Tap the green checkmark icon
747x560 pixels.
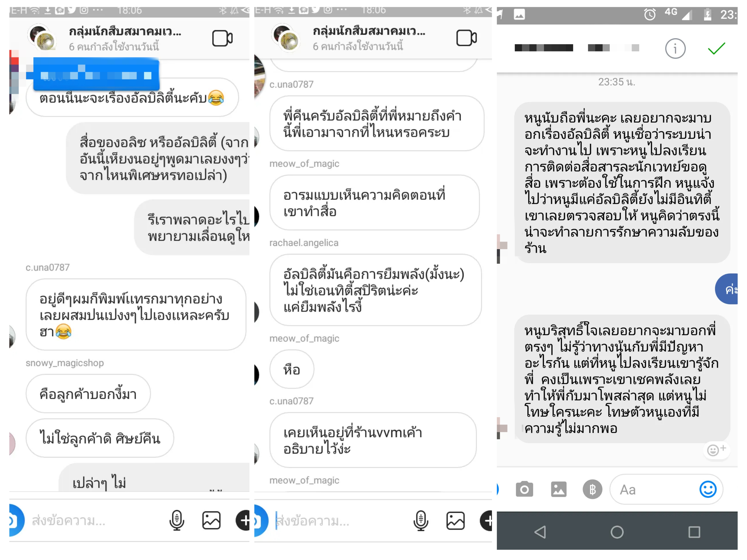(x=716, y=49)
